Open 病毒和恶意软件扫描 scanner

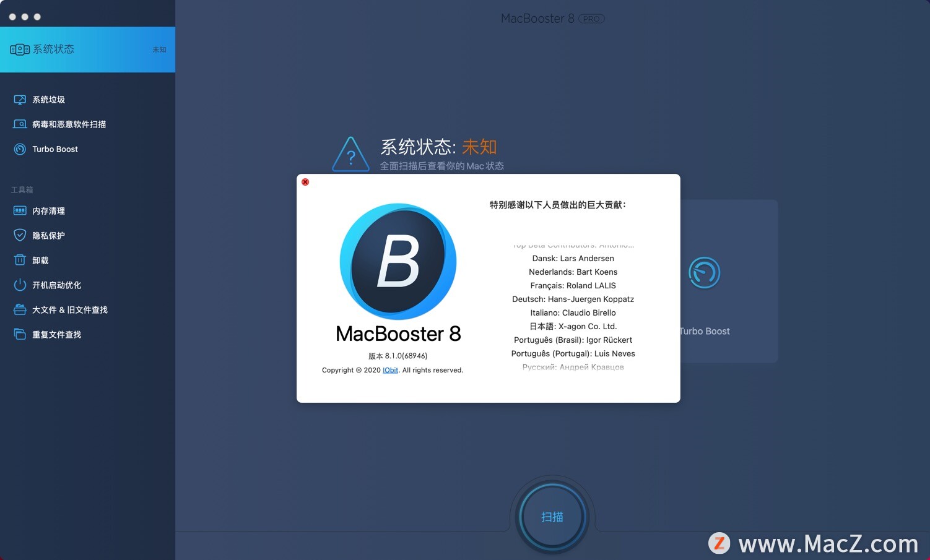point(68,124)
